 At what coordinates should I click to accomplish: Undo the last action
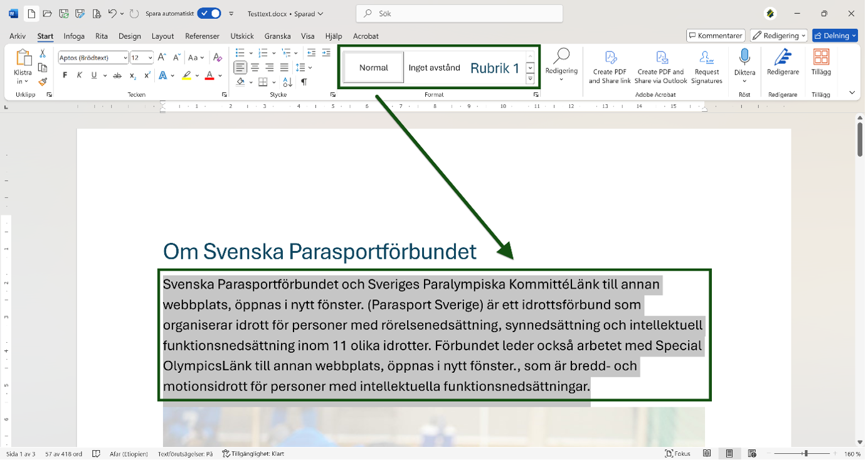[x=112, y=13]
